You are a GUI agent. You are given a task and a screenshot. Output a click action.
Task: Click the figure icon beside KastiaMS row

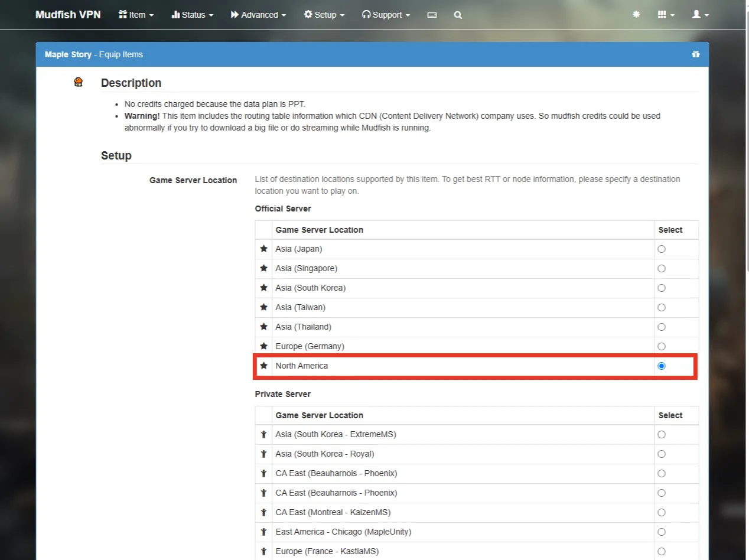point(264,551)
